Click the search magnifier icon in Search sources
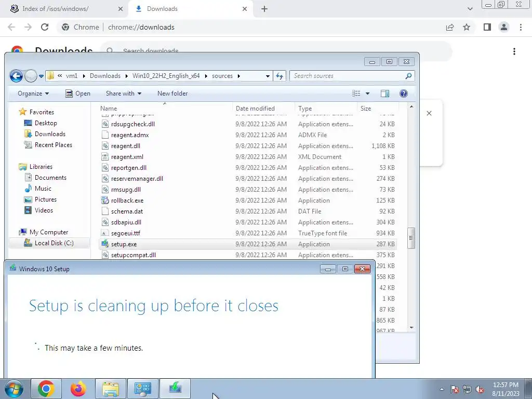Image resolution: width=532 pixels, height=399 pixels. (x=408, y=76)
